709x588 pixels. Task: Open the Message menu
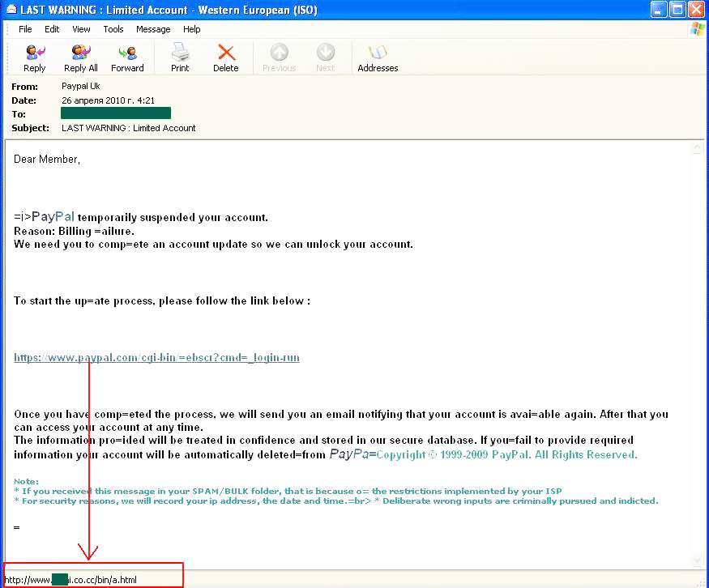click(153, 29)
